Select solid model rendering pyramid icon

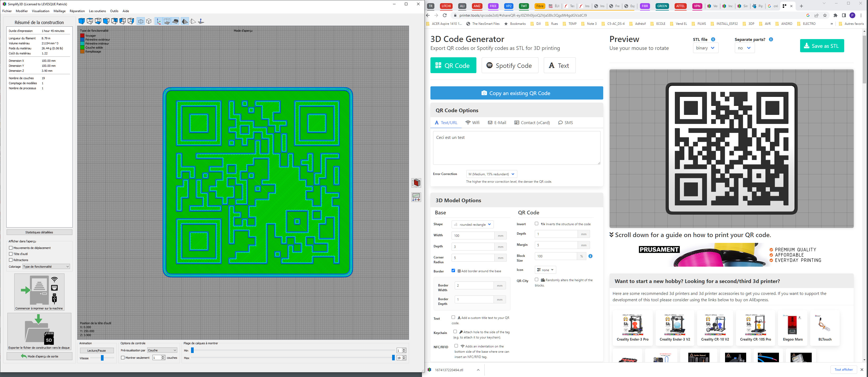(x=185, y=21)
